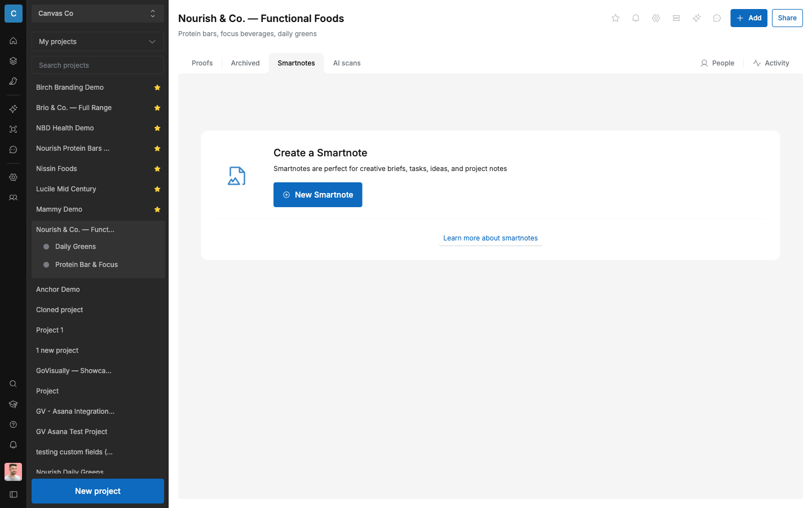This screenshot has height=508, width=812.
Task: Click the smartnote document image icon
Action: point(237,176)
